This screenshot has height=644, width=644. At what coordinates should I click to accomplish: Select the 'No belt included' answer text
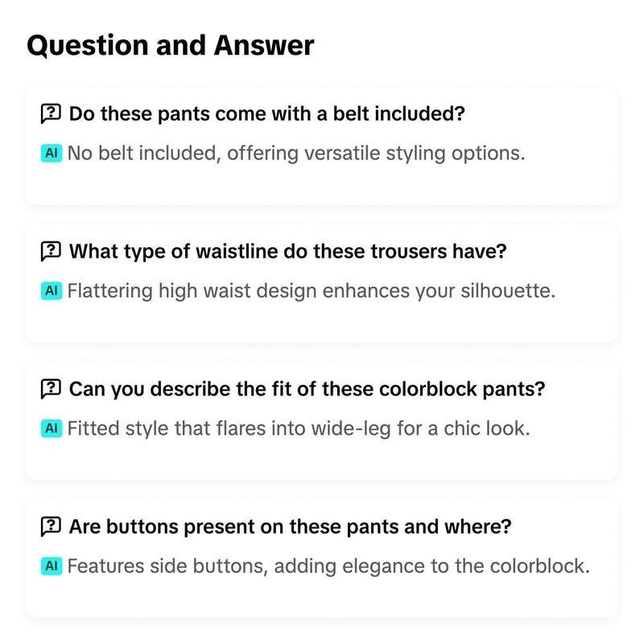click(296, 153)
